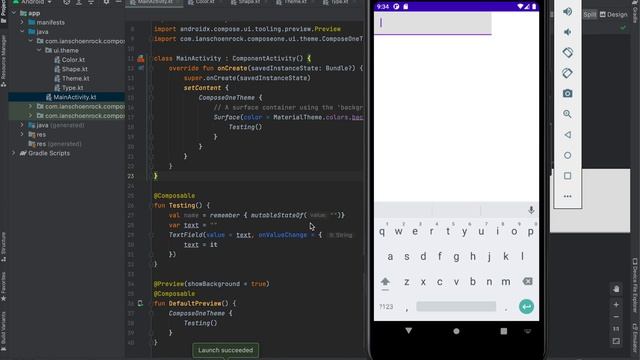Screen dimensions: 640x360
Task: Click 1:1 zoom button in preview panel
Action: point(616,329)
